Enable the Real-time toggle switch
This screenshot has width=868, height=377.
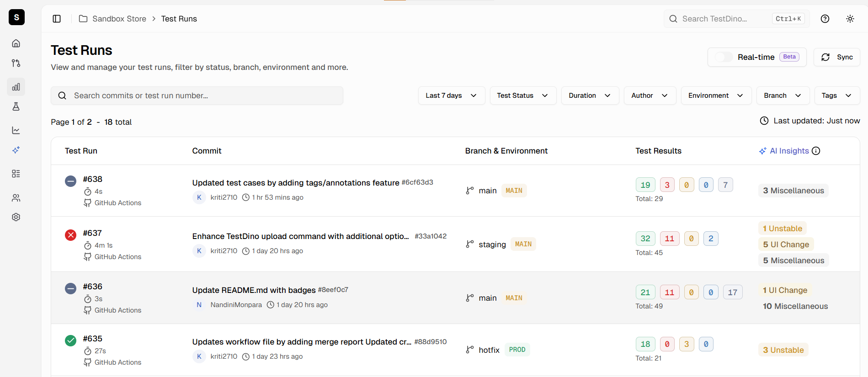(724, 57)
